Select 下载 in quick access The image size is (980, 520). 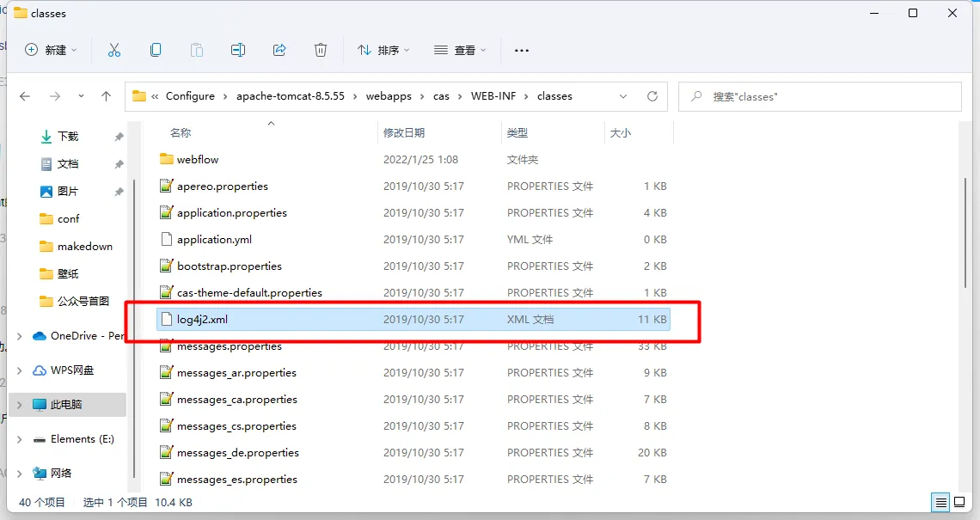68,137
